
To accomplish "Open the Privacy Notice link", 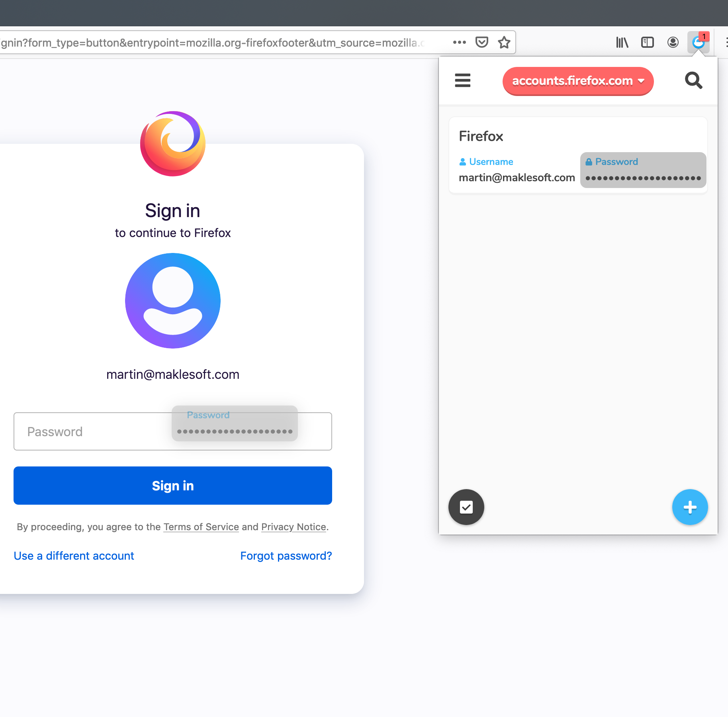I will pyautogui.click(x=294, y=527).
